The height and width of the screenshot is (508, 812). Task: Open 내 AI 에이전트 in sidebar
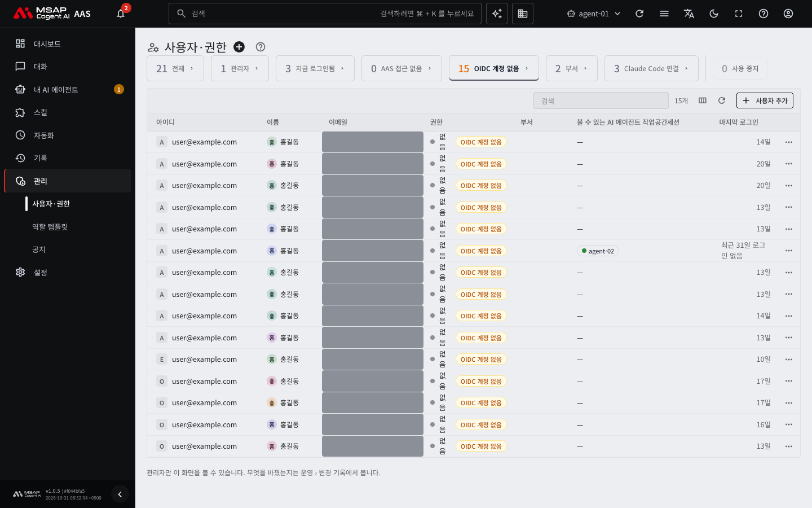[68, 89]
